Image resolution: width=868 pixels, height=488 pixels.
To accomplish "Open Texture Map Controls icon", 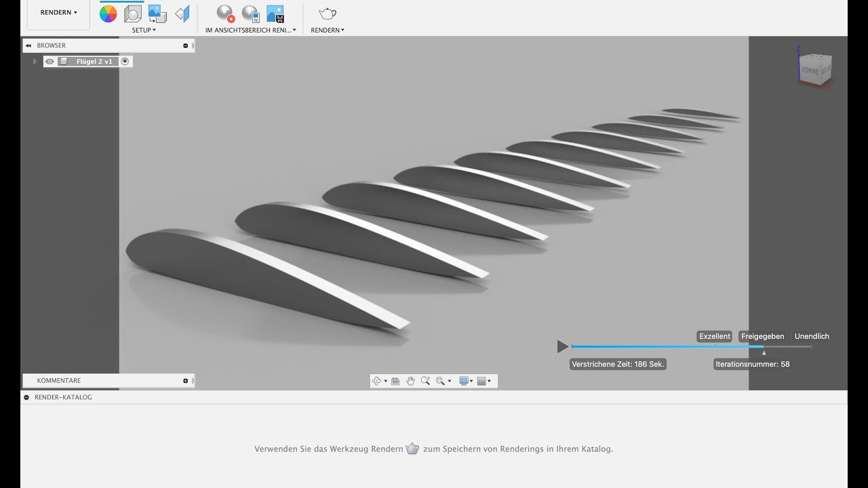I will coord(182,13).
